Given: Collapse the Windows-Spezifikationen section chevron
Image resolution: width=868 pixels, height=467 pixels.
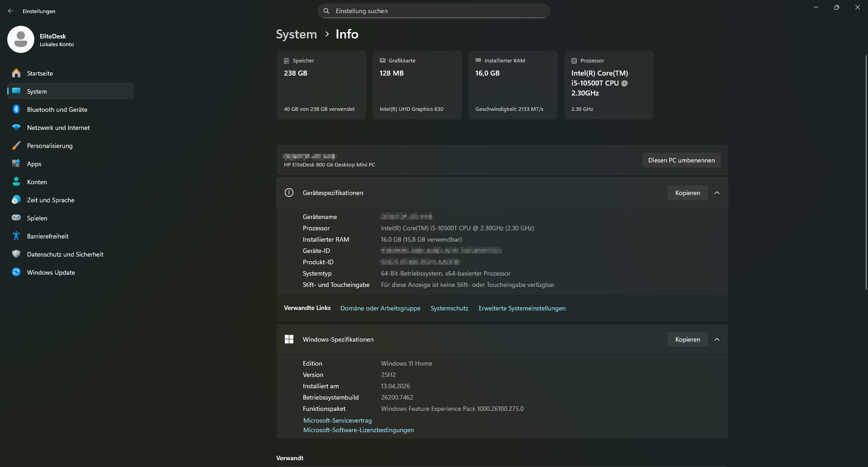Looking at the screenshot, I should 717,339.
